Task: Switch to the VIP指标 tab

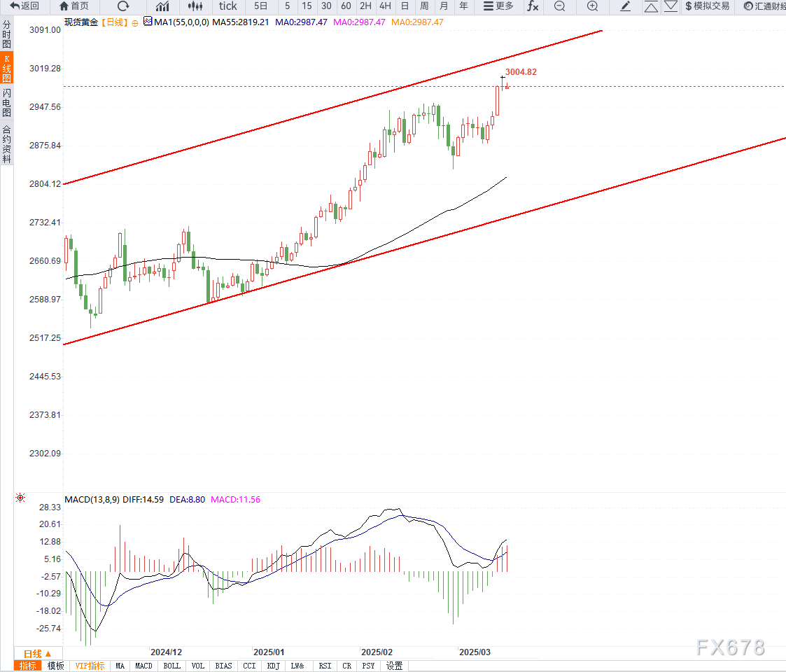Action: click(90, 666)
